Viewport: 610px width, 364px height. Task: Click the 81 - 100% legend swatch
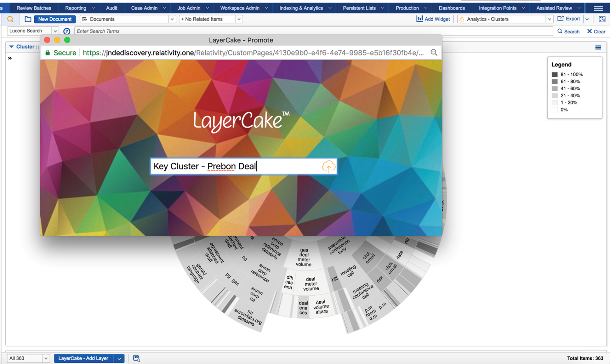point(554,75)
